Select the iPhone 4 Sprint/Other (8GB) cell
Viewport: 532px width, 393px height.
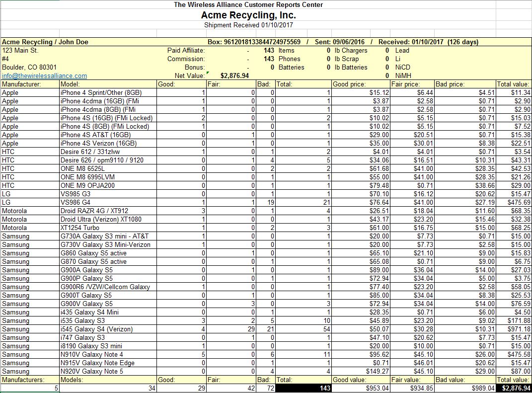click(x=108, y=92)
